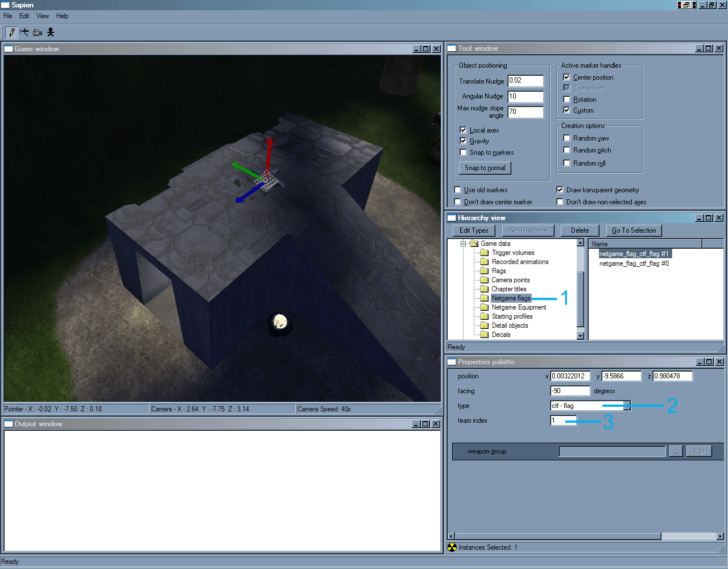
Task: Enable Rotation marker handle
Action: 566,99
